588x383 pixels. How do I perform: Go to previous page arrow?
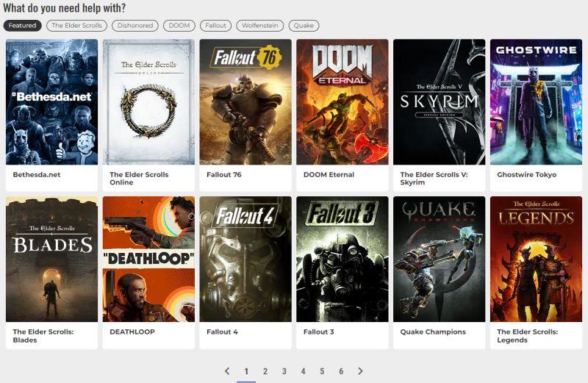(x=227, y=371)
